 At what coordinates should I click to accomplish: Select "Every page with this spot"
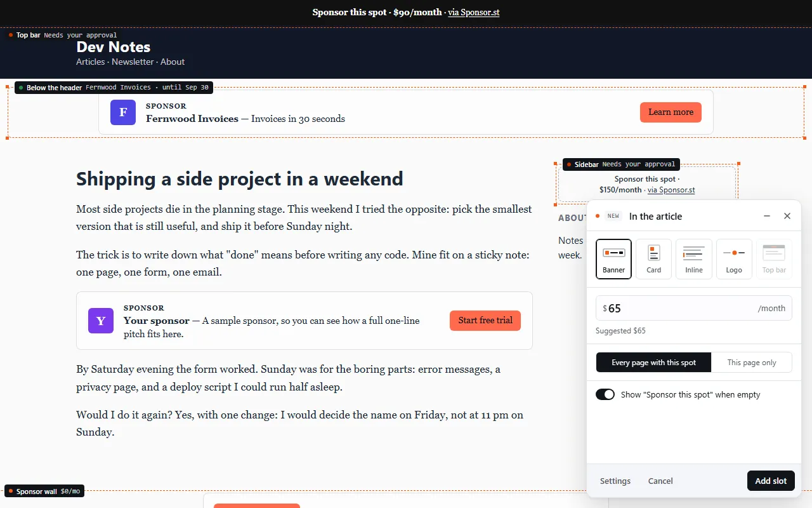click(x=653, y=363)
